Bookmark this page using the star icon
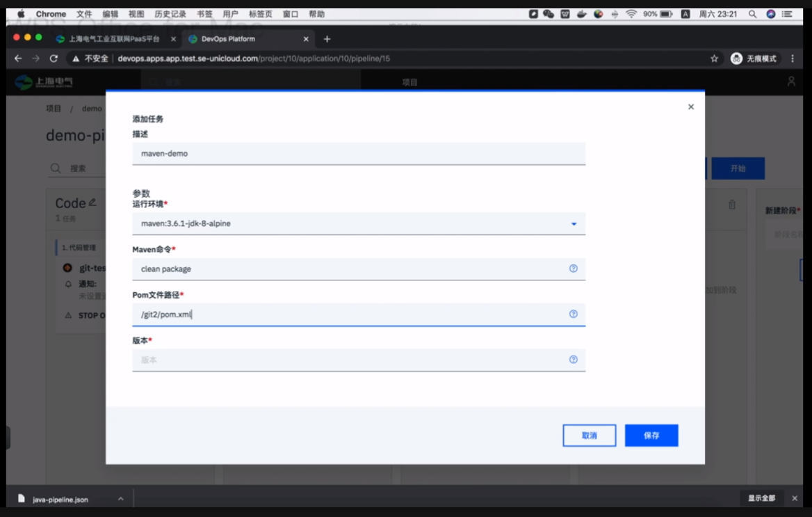This screenshot has height=517, width=812. coord(714,59)
